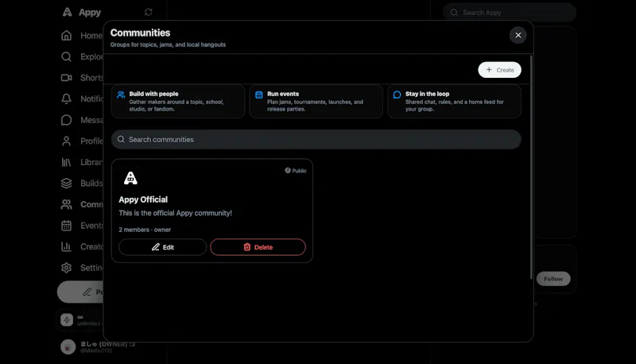
Task: Create a new community
Action: [499, 70]
